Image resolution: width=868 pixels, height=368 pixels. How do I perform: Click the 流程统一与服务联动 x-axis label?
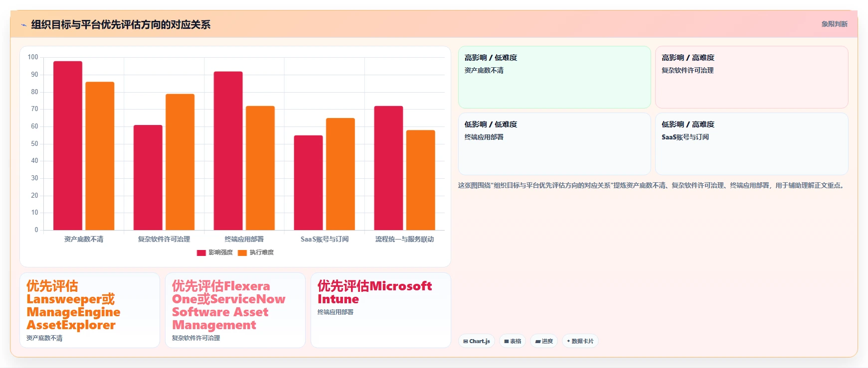[x=404, y=239]
